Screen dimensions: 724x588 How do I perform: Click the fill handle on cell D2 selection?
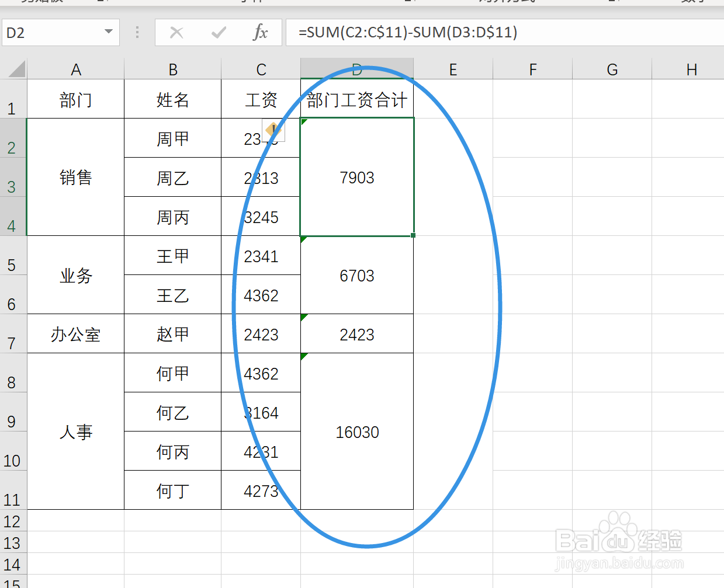point(413,234)
